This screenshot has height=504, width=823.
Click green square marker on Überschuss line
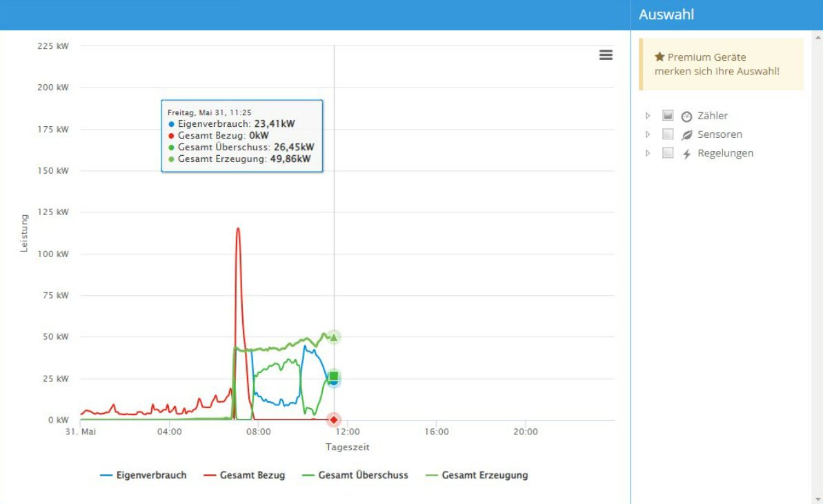point(334,376)
